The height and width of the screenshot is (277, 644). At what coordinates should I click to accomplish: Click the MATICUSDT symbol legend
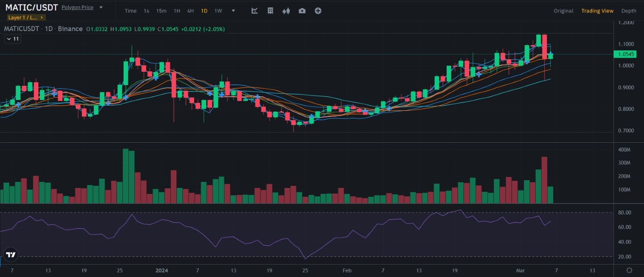[22, 29]
